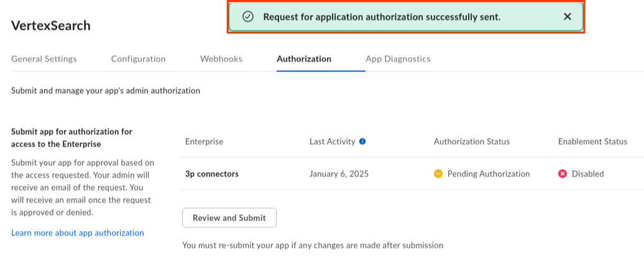The width and height of the screenshot is (644, 269).
Task: Click the January 6, 2025 date cell
Action: [339, 174]
